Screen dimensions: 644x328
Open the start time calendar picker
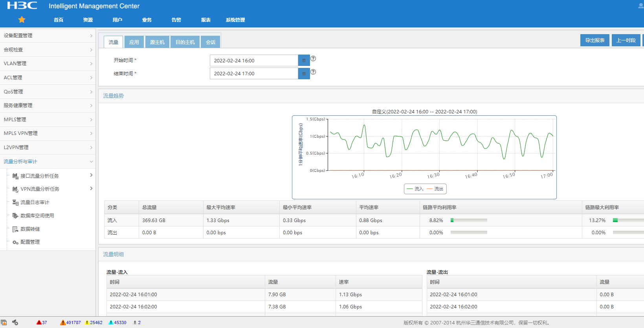(304, 60)
